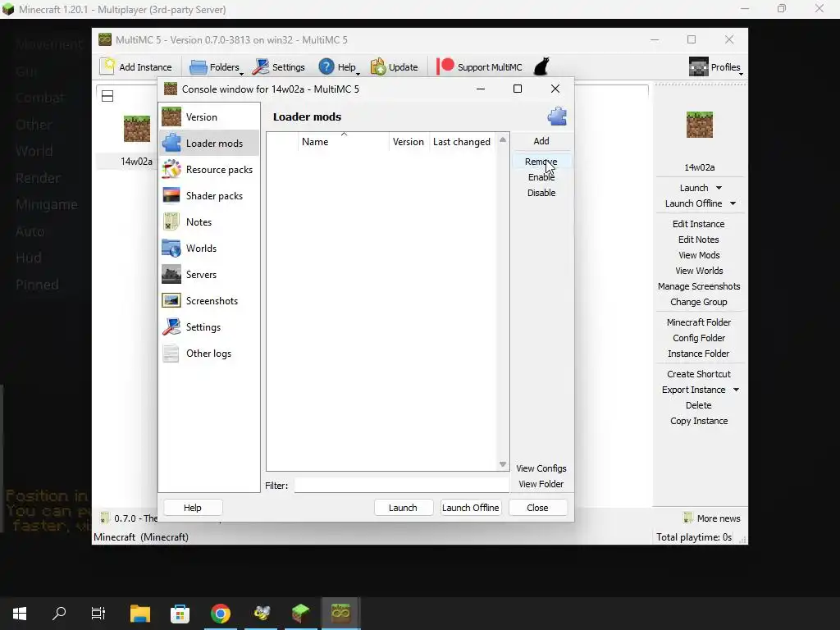Sort mods list by Version column
This screenshot has width=840, height=630.
click(409, 141)
